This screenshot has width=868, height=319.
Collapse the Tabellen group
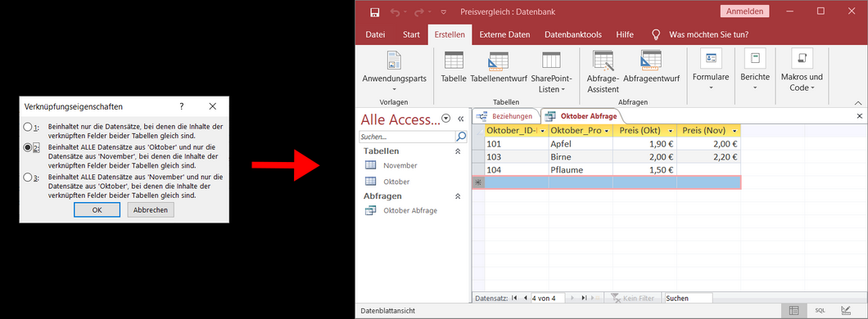(x=458, y=151)
